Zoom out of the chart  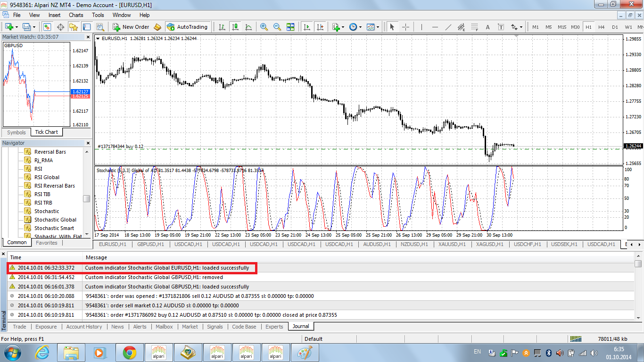point(277,27)
